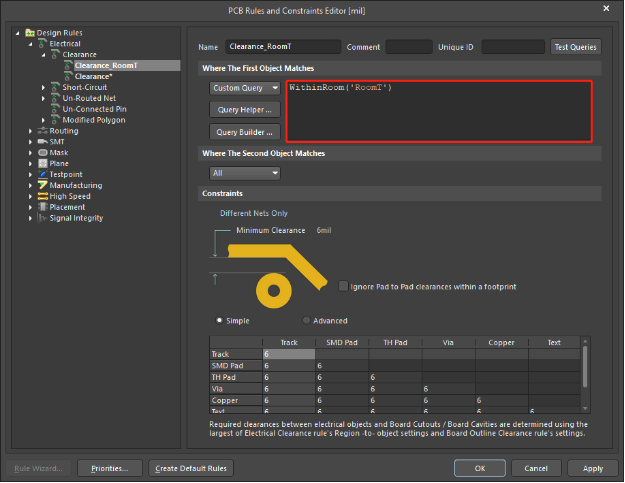This screenshot has height=483, width=625.
Task: Expand the Testpoint tree node
Action: (30, 174)
